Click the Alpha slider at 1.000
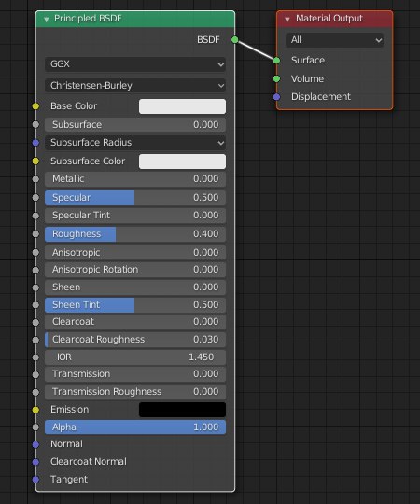This screenshot has height=504, width=420. point(135,427)
